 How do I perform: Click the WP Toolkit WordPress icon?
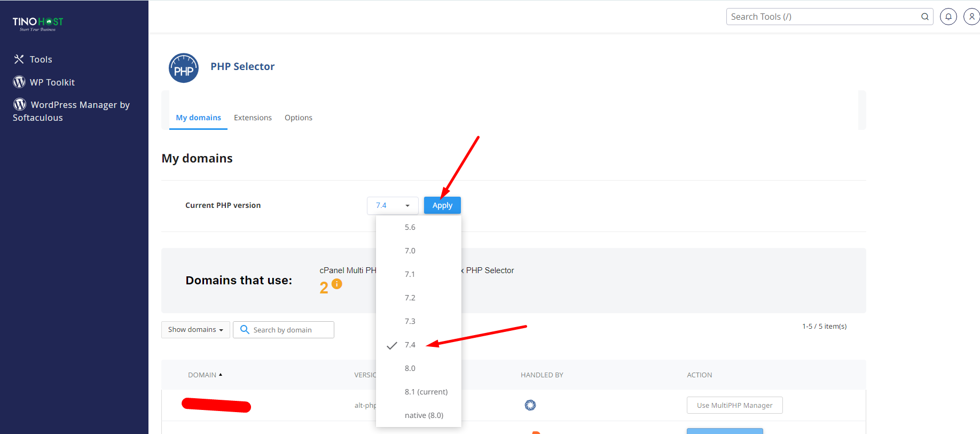tap(19, 82)
